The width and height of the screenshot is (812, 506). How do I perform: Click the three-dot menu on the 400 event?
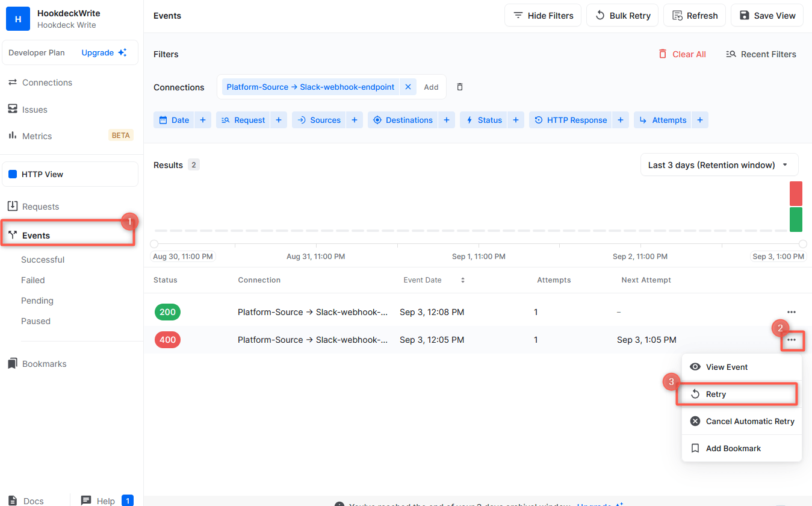(x=791, y=340)
